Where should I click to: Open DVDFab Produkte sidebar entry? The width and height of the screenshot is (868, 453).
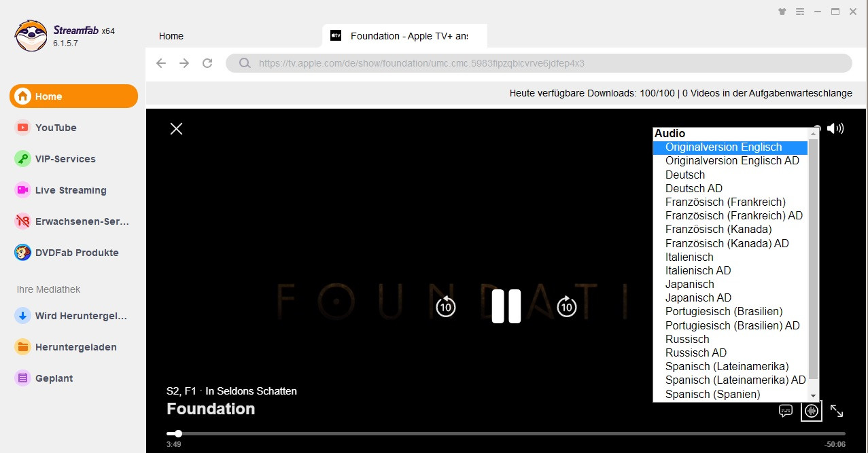click(73, 253)
